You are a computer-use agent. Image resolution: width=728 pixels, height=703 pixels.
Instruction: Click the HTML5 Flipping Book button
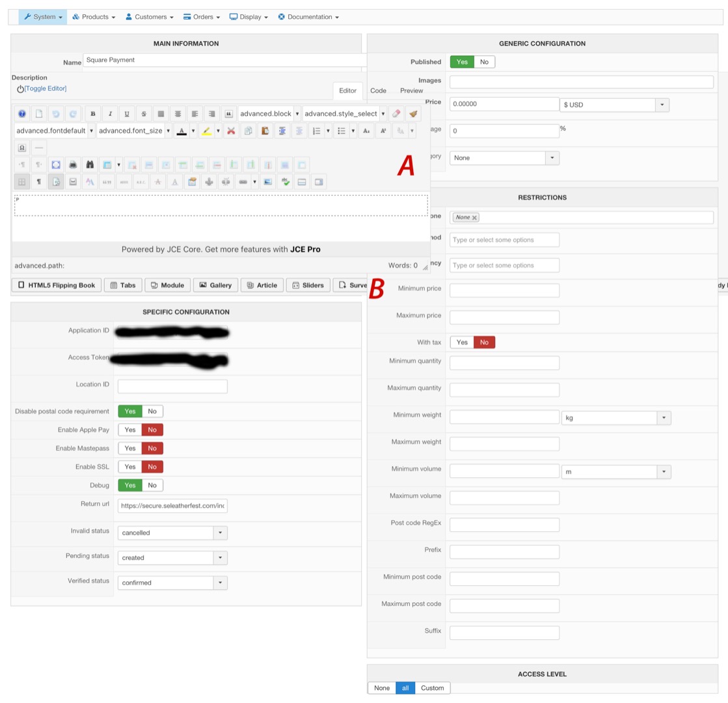(57, 285)
